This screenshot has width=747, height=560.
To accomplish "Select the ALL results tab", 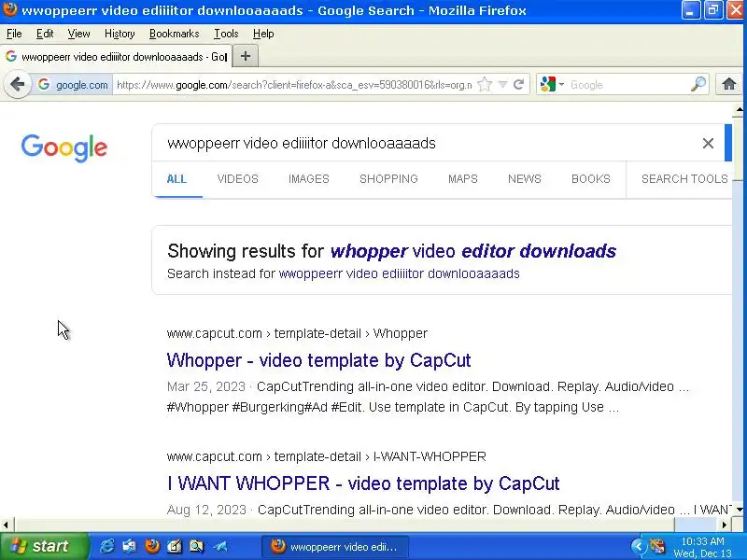I will [176, 179].
